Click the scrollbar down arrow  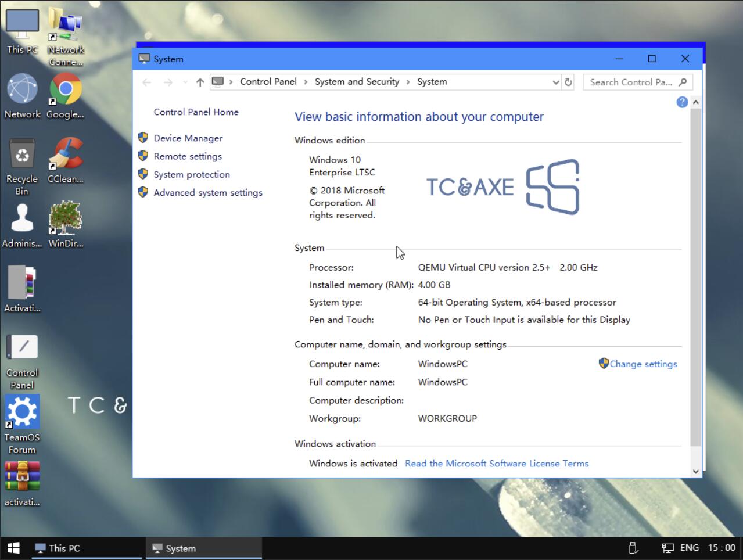pyautogui.click(x=695, y=472)
